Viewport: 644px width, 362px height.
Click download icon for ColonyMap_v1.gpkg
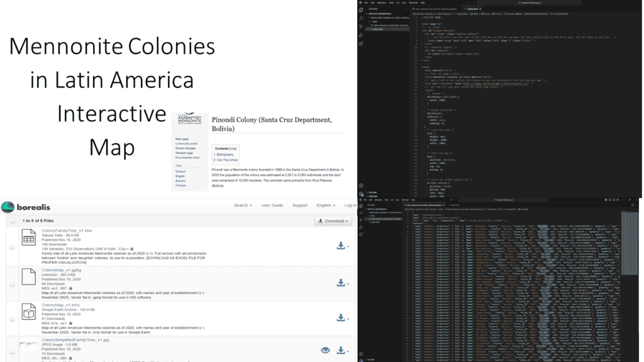(341, 283)
